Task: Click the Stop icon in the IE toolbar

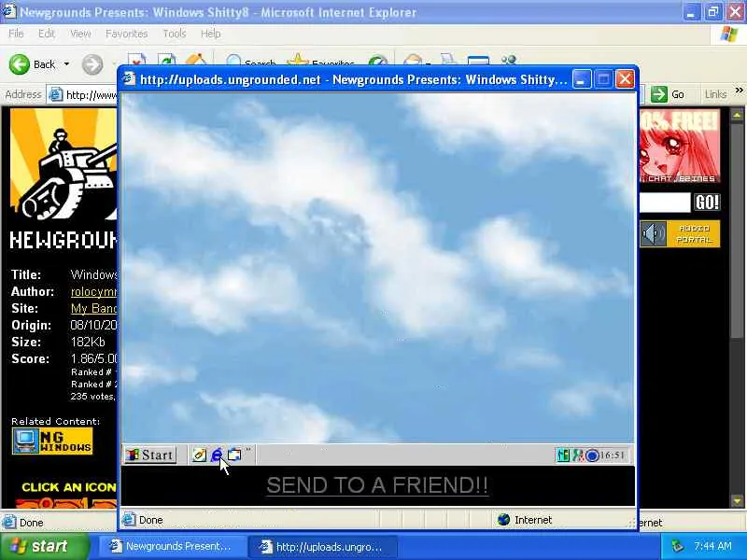Action: pos(136,60)
